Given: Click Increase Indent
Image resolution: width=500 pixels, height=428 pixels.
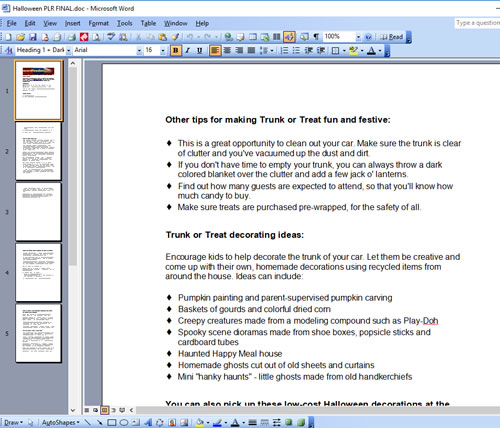Looking at the screenshot, I should coord(321,51).
